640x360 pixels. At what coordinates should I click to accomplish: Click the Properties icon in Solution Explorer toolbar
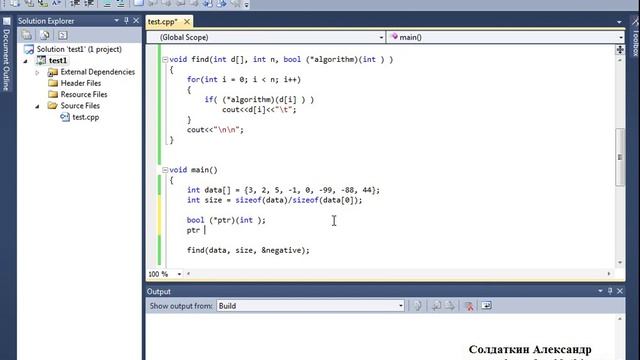point(27,35)
